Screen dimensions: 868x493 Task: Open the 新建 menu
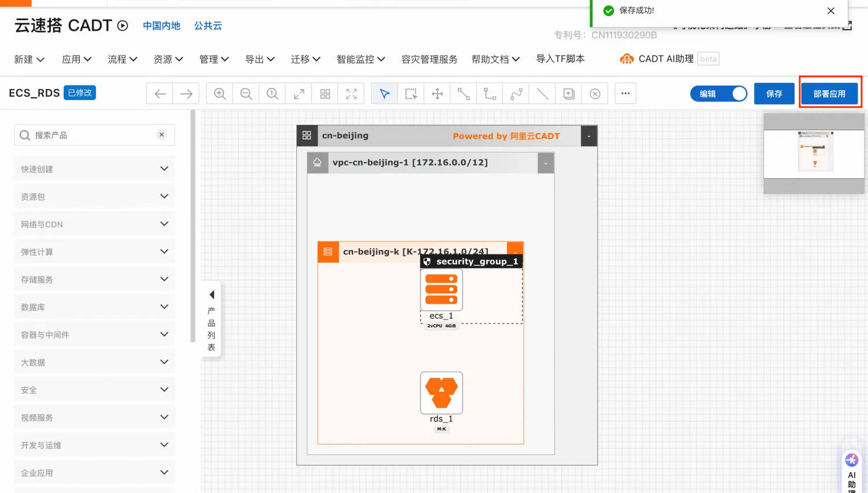29,59
